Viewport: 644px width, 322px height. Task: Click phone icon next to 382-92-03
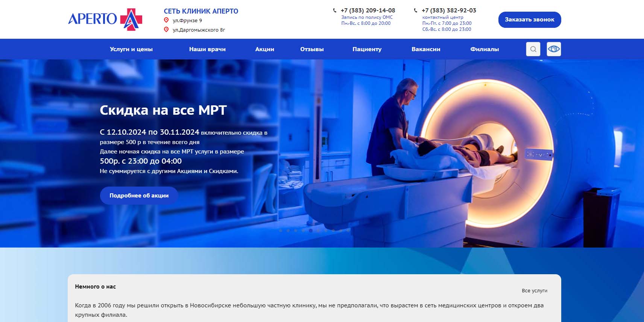click(416, 11)
